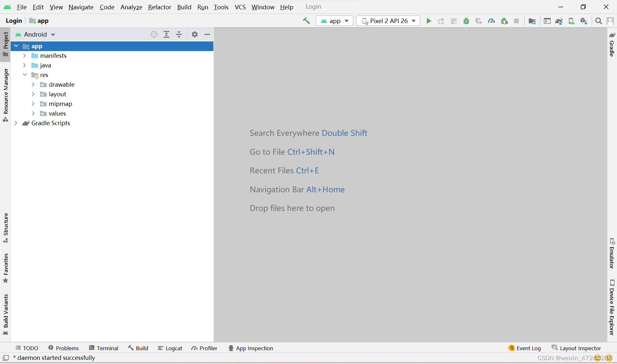The width and height of the screenshot is (617, 364).
Task: Click the grey Stop button
Action: point(516,21)
